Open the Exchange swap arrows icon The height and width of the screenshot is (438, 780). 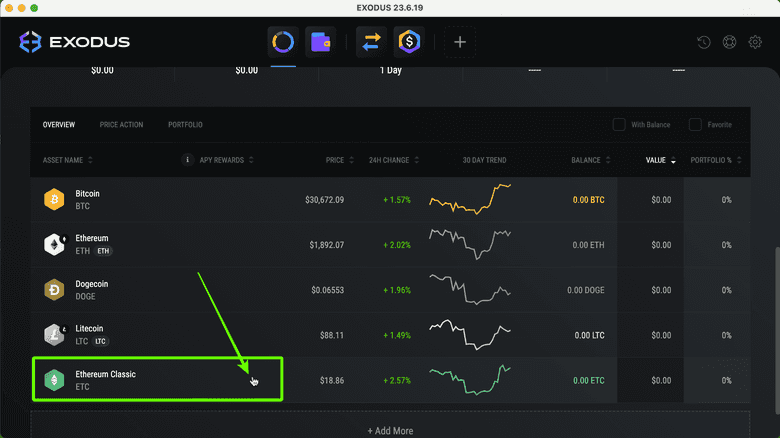[x=372, y=42]
